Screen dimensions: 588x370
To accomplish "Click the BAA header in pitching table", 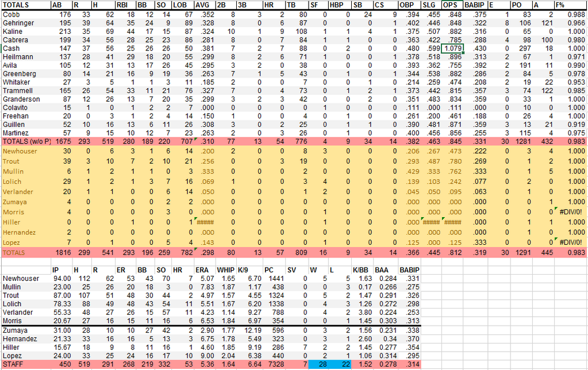I will (382, 270).
